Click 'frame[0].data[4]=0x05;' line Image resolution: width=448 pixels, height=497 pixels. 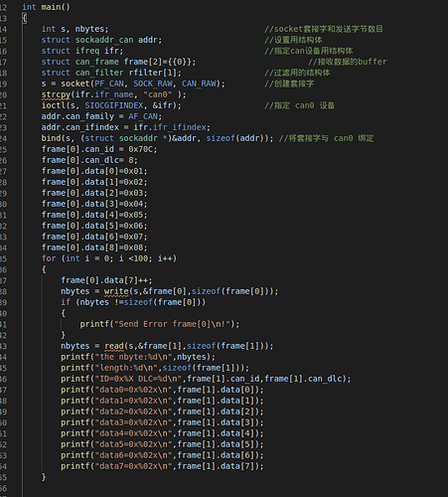click(94, 215)
